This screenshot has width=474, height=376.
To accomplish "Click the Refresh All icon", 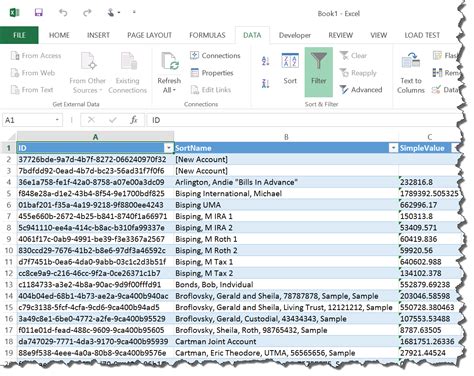I will click(x=169, y=62).
